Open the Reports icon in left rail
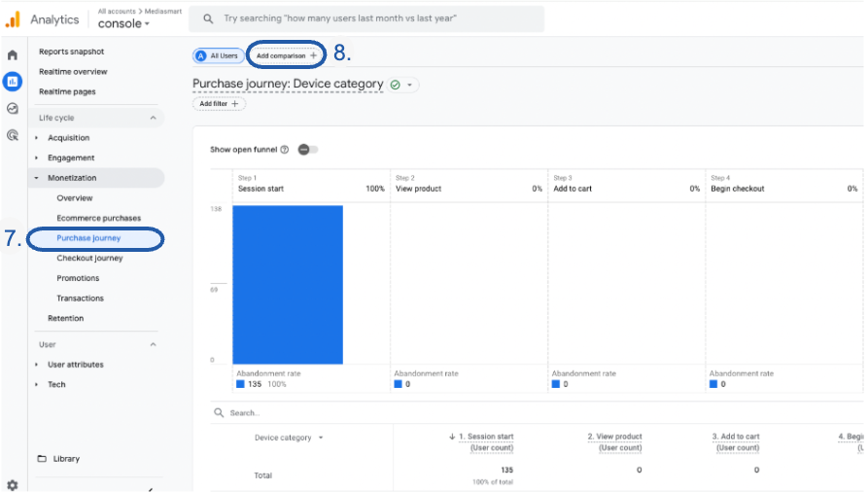868x492 pixels. coord(13,82)
